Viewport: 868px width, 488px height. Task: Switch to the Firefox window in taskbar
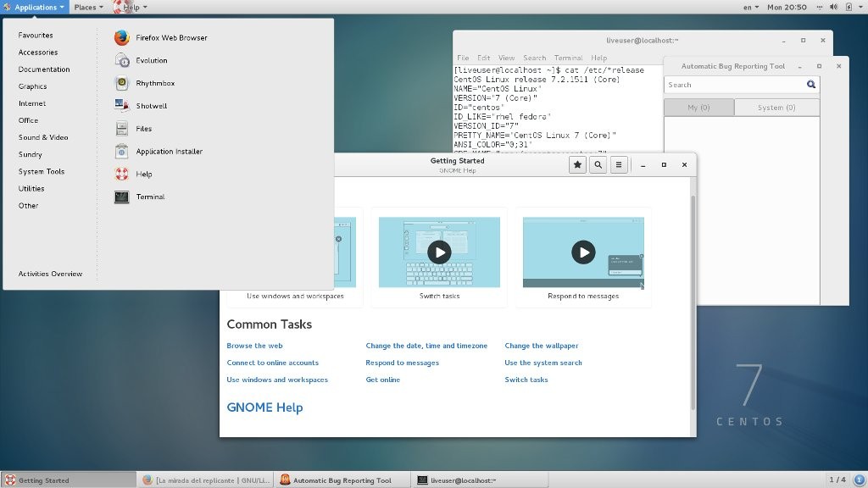(x=205, y=480)
